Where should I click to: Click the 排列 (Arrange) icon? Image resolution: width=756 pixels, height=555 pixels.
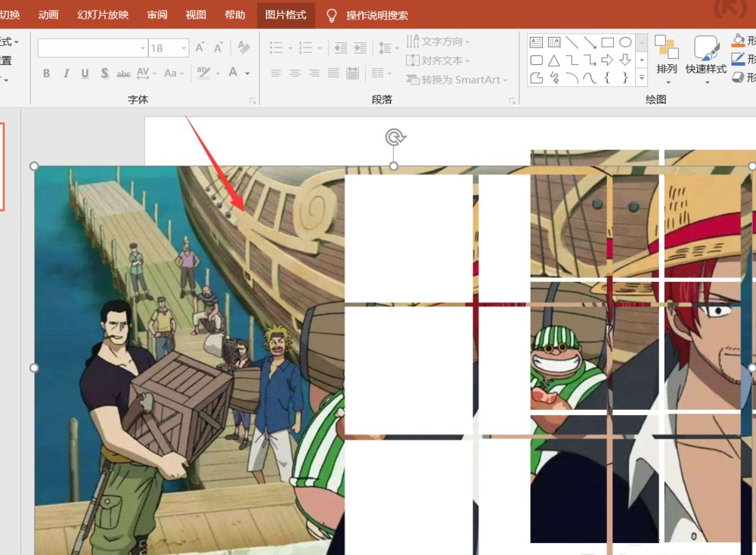666,54
